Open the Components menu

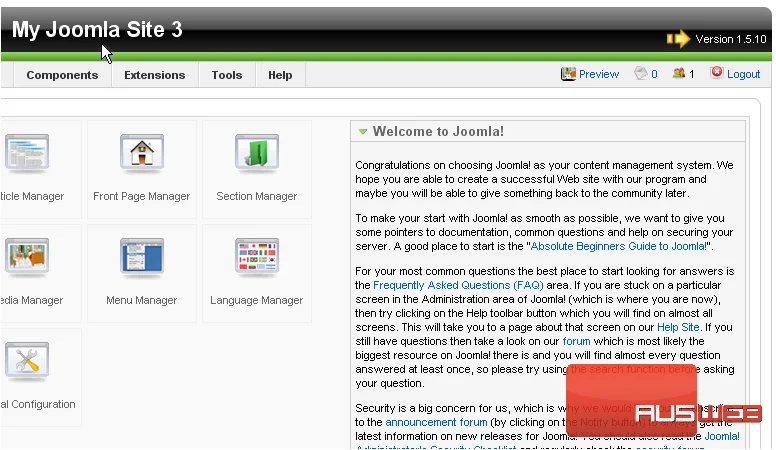[62, 75]
